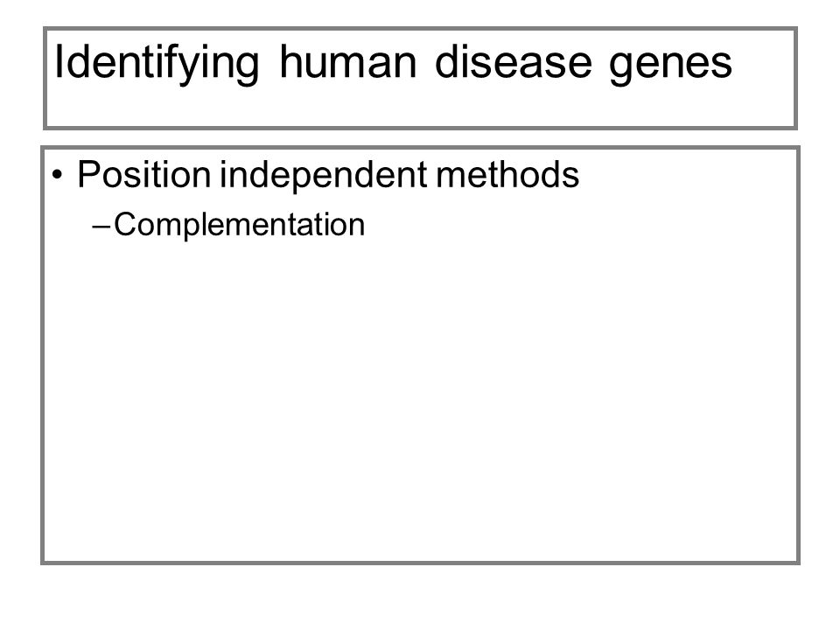Image resolution: width=840 pixels, height=630 pixels.
Task: Select the "Complementation" sub-bullet text
Action: pyautogui.click(x=239, y=225)
